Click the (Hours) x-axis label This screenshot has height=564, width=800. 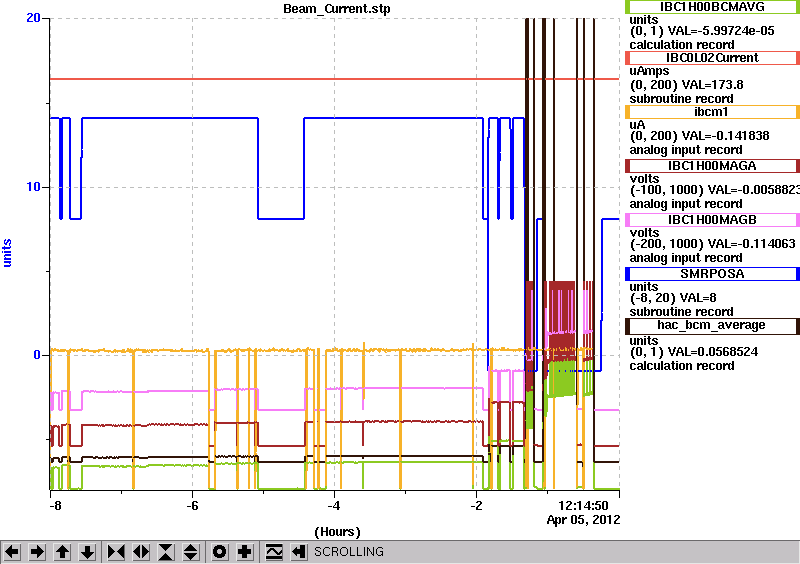pos(337,532)
